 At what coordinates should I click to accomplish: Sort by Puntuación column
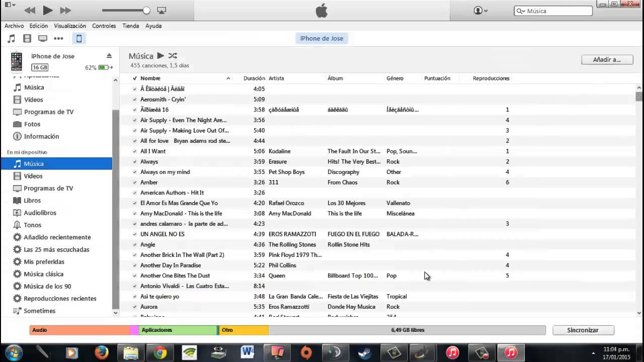pos(437,78)
